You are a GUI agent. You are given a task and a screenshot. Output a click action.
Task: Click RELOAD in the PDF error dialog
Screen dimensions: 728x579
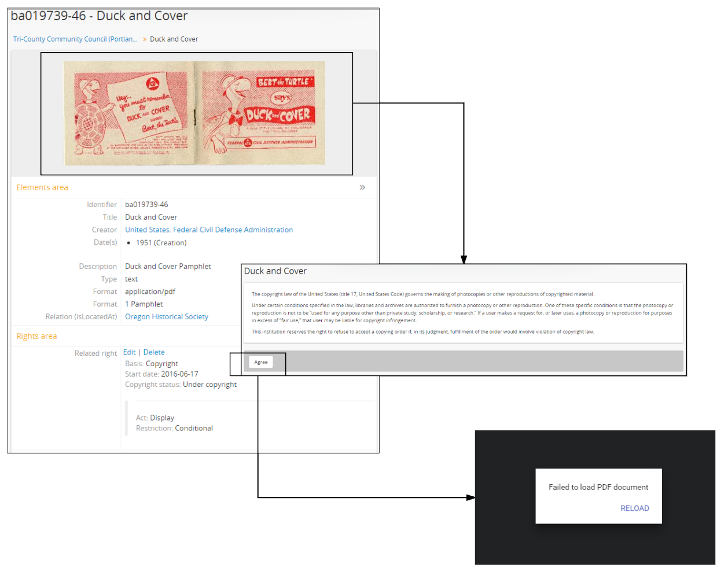[635, 508]
